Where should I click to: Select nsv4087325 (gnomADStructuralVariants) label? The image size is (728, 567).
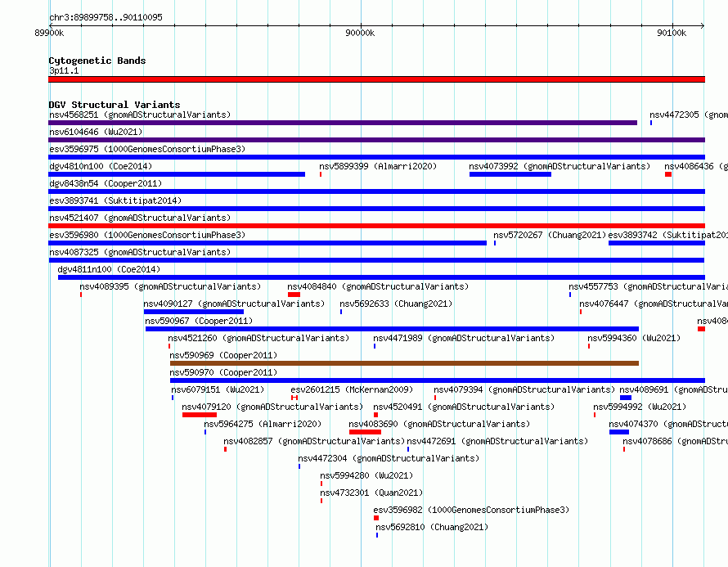[140, 252]
